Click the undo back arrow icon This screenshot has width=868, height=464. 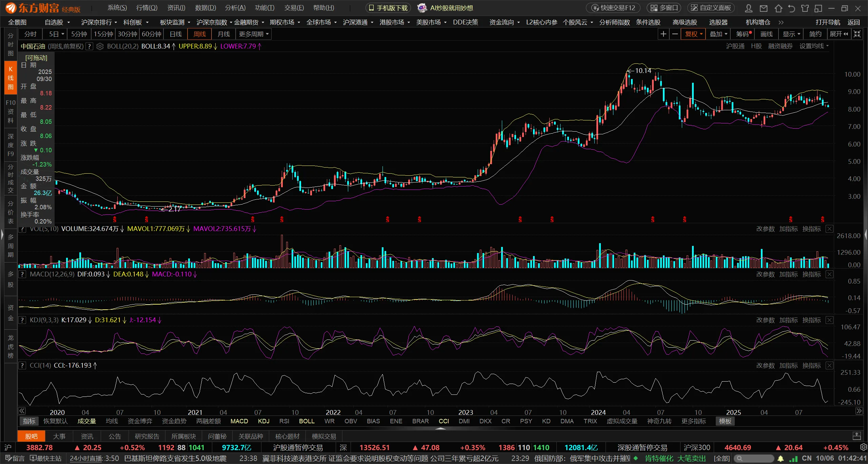(791, 8)
